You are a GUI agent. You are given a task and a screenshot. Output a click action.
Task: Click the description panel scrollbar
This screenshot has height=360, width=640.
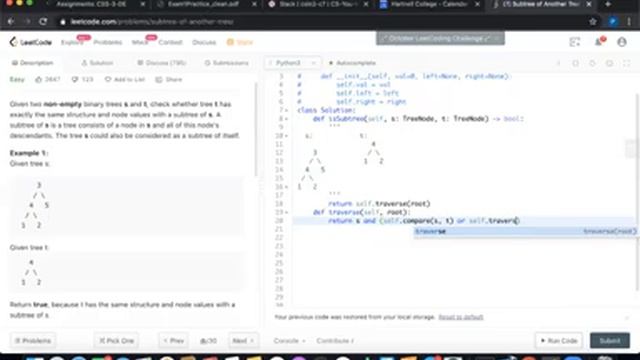256,130
